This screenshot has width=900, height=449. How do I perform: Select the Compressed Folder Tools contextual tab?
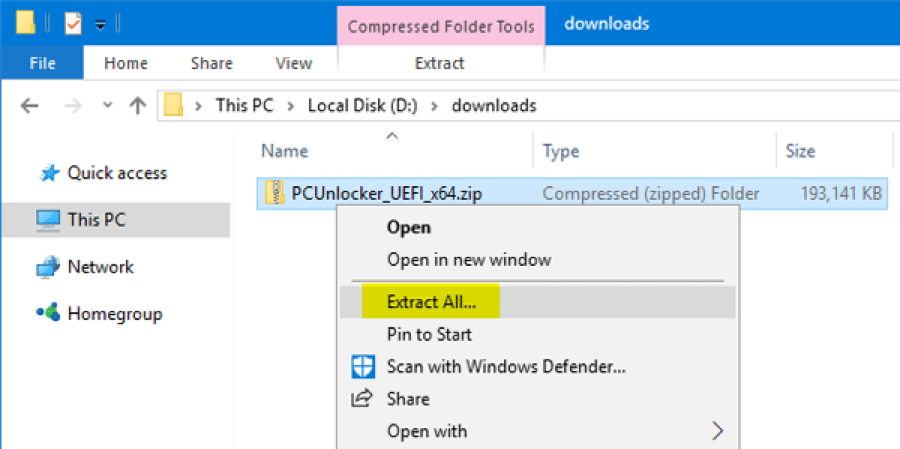tap(441, 26)
